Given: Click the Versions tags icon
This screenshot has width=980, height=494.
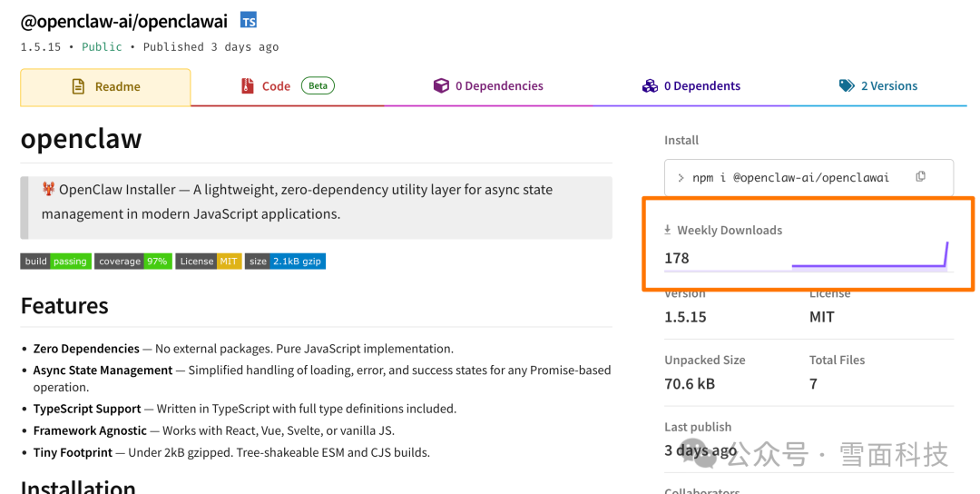Looking at the screenshot, I should coord(847,86).
